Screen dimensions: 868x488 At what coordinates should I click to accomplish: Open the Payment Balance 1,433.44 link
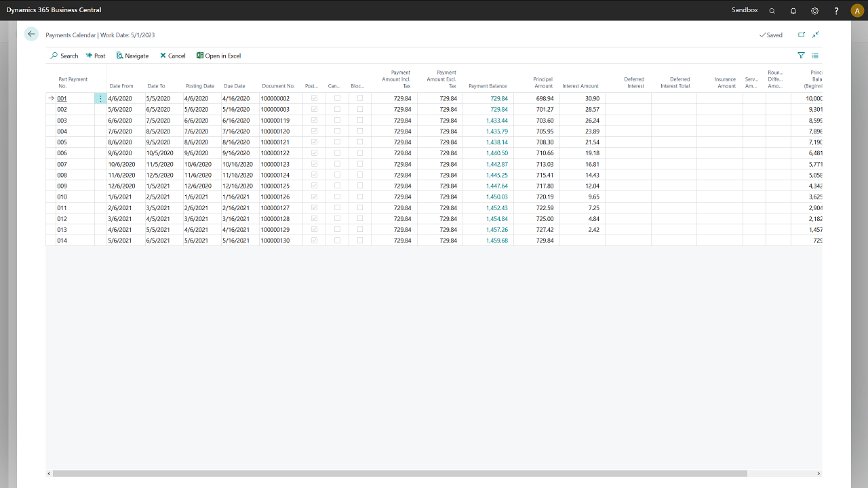497,120
